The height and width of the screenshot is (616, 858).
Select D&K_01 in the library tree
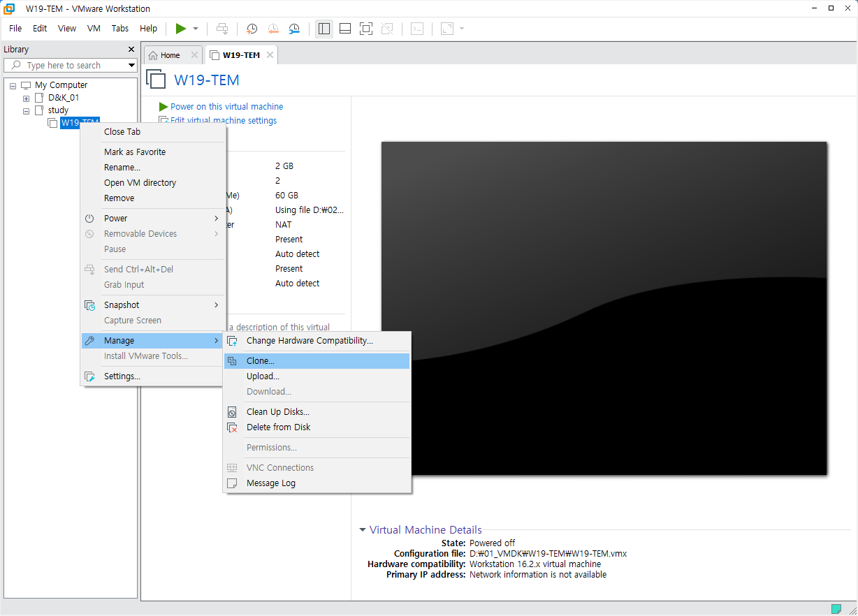64,98
